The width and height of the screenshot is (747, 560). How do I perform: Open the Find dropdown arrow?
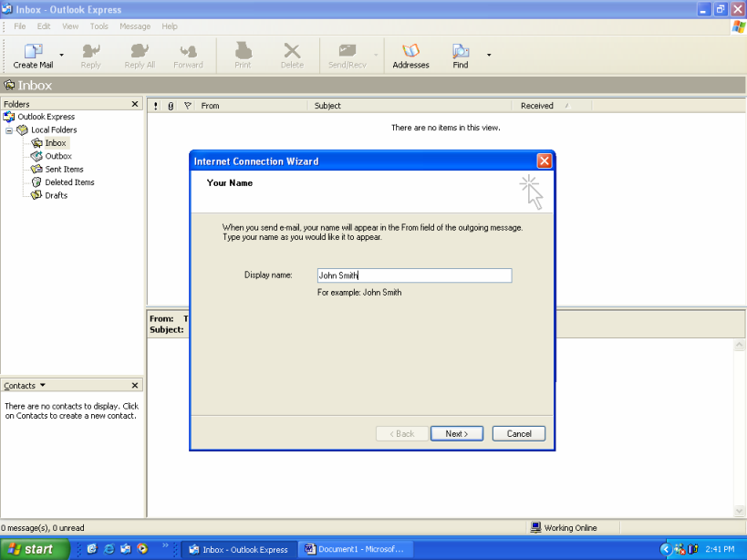tap(489, 56)
